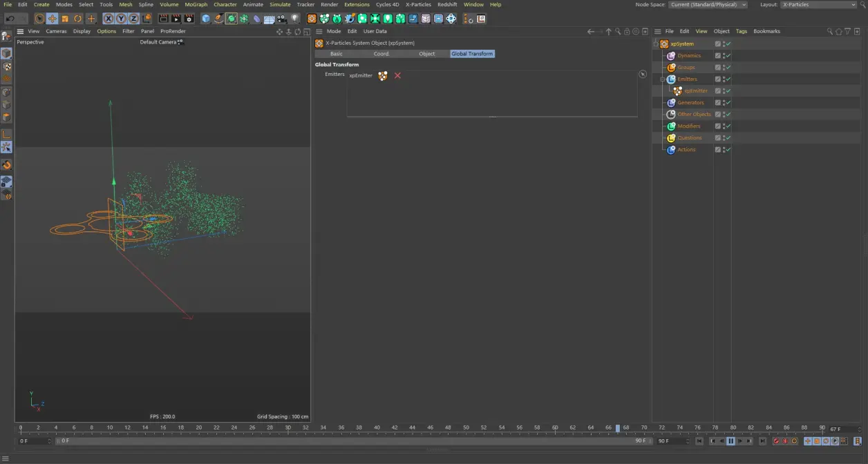Lock the Y axis in the toolbar
The width and height of the screenshot is (868, 464).
pos(122,19)
